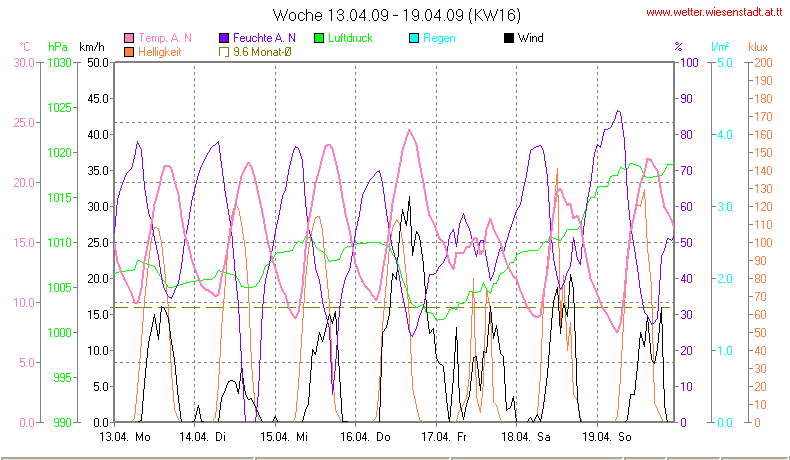Click the pink Temp. A. N legend swatch
Image resolution: width=790 pixels, height=460 pixels.
point(129,38)
